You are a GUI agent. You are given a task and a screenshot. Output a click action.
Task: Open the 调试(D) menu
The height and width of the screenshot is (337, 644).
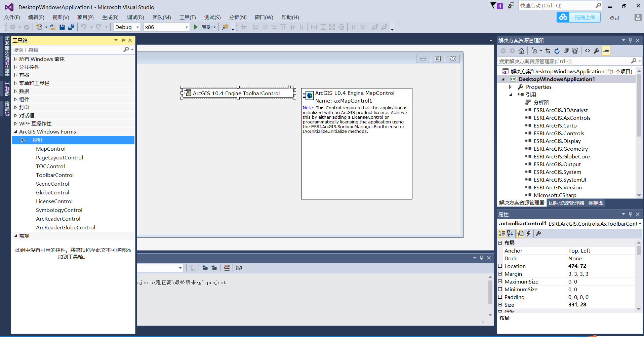tap(135, 17)
